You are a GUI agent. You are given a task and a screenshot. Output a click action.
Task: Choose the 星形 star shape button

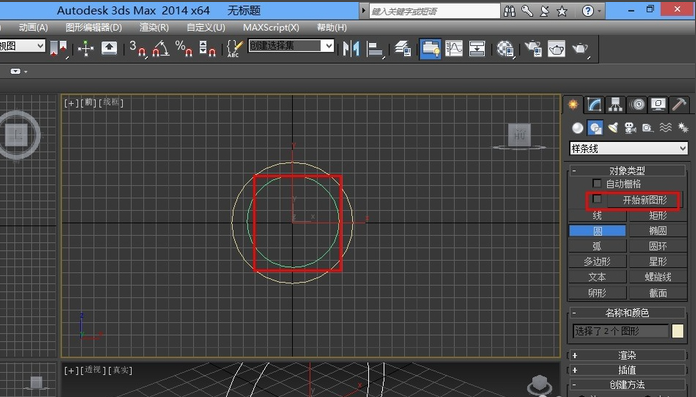[x=658, y=262]
